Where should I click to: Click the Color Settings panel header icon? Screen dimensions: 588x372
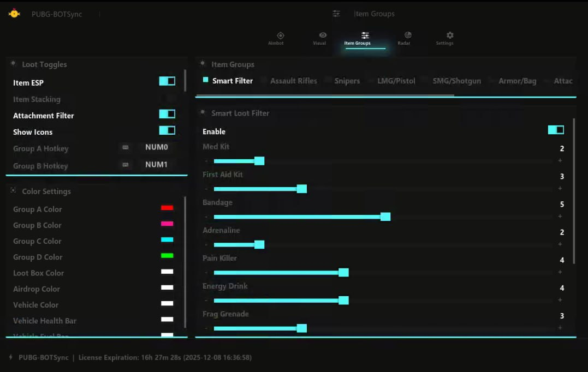[13, 190]
